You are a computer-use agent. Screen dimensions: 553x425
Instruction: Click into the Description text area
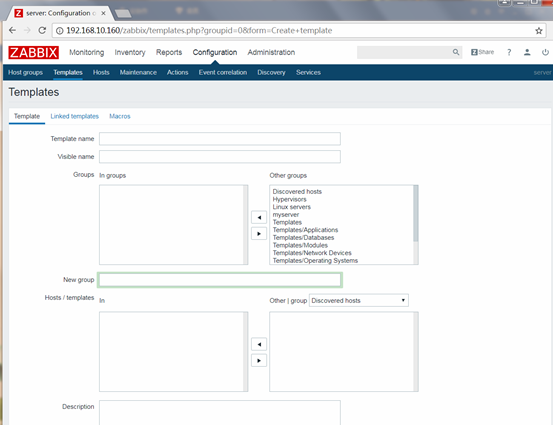click(x=220, y=412)
